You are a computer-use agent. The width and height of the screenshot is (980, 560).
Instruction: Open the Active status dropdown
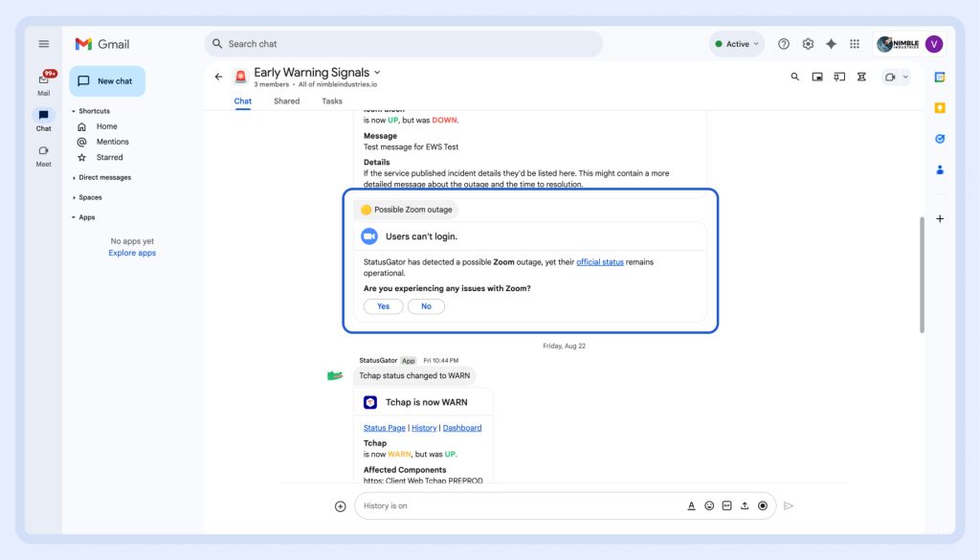click(738, 44)
